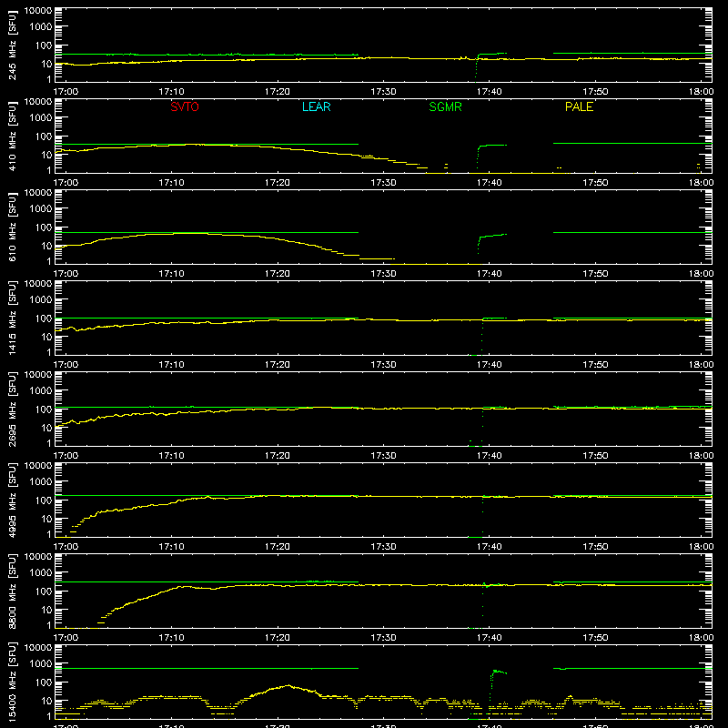This screenshot has width=728, height=728.
Task: Click the yellow peak in the 15400 MHz curve
Action: click(288, 685)
